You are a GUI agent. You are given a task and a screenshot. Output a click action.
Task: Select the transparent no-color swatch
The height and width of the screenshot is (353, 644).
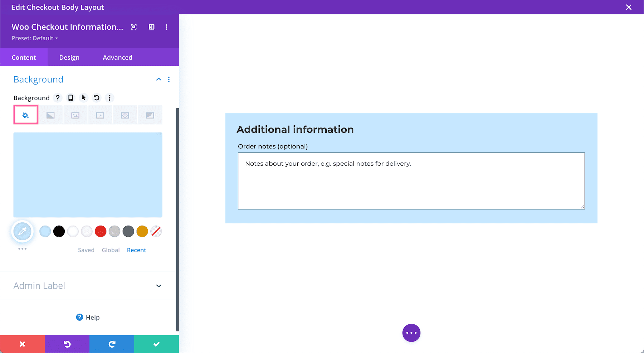[156, 231]
